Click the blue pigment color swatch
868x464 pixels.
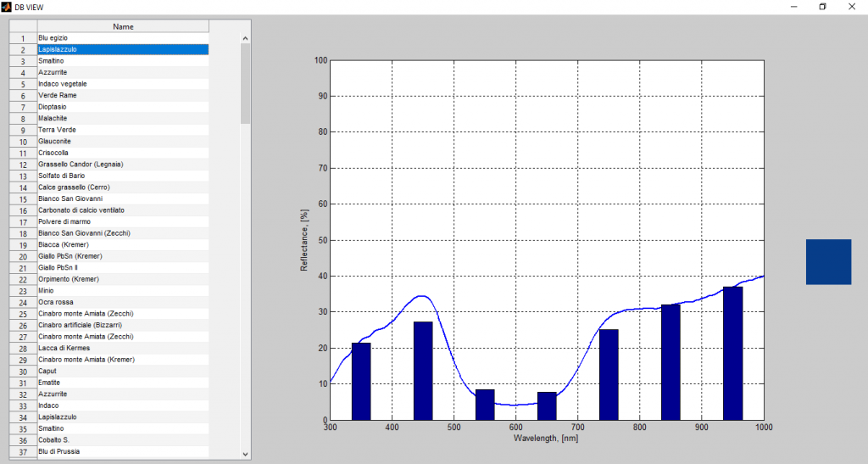click(828, 262)
